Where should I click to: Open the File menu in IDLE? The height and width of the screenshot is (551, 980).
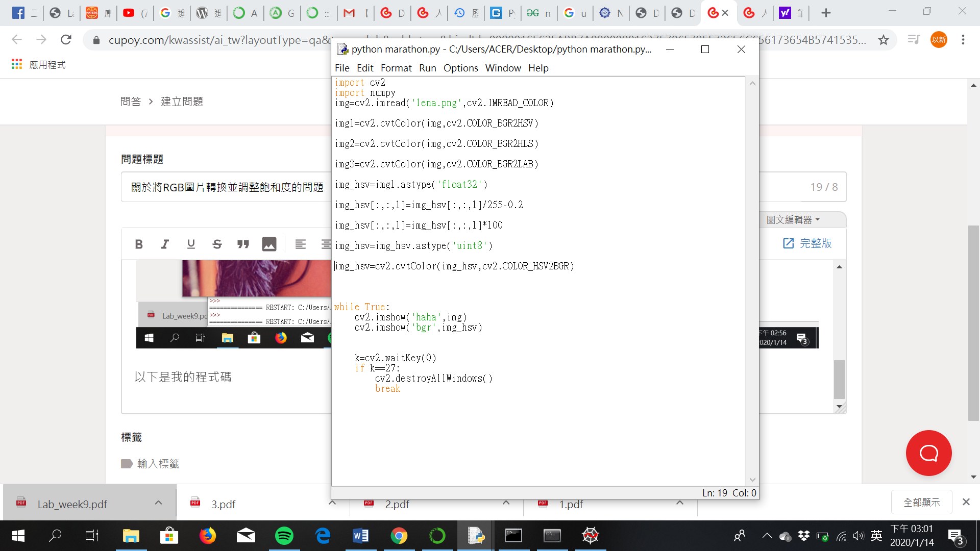[x=342, y=68]
